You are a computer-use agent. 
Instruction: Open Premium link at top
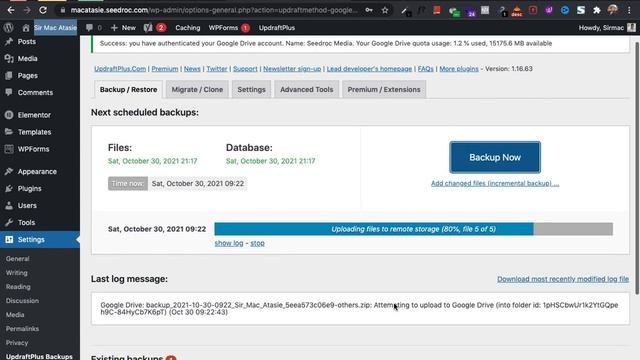click(165, 69)
